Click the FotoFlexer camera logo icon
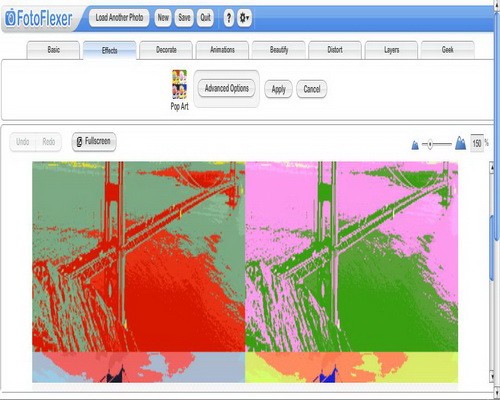This screenshot has height=400, width=500. 10,18
